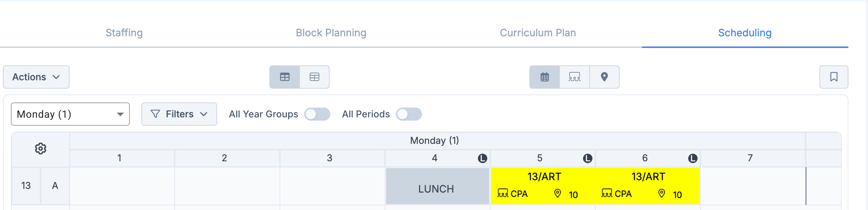
Task: Click the empty period 1 cell for 13 A
Action: tap(122, 186)
